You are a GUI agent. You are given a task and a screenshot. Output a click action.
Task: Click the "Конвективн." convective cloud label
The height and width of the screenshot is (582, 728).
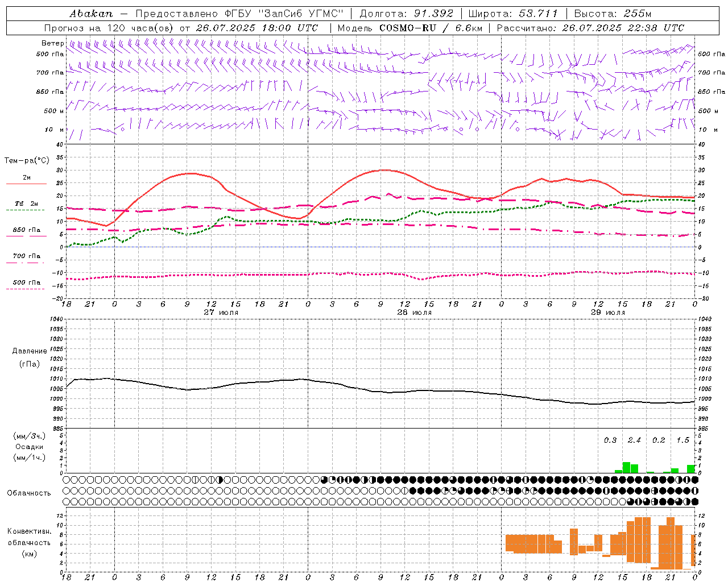29,531
